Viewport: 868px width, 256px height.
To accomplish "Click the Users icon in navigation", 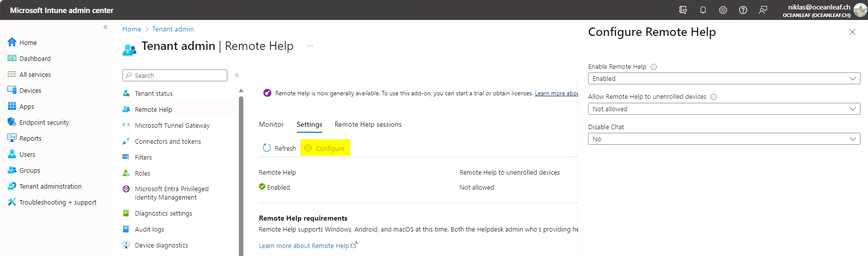I will tap(12, 154).
